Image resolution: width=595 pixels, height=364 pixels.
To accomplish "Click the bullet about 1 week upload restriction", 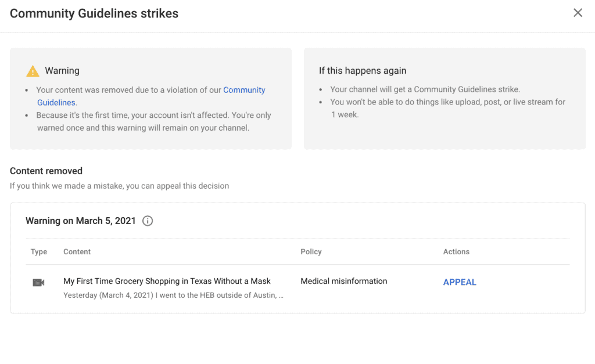I will pyautogui.click(x=447, y=108).
